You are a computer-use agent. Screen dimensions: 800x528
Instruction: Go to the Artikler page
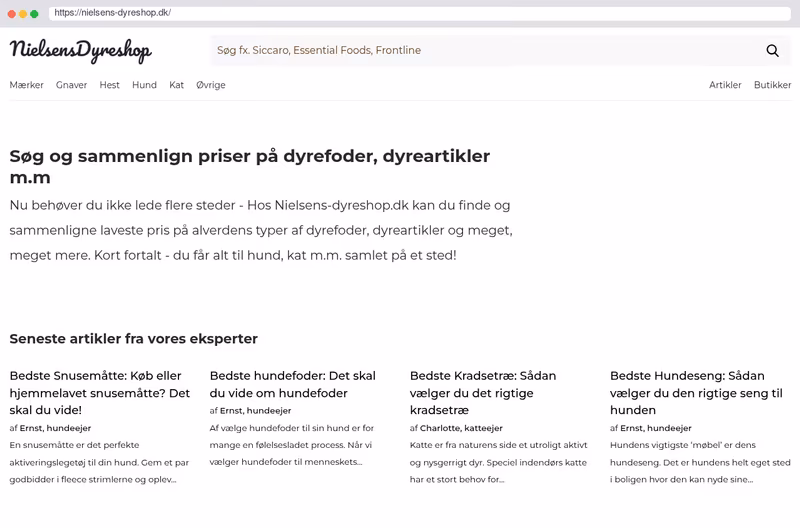click(725, 85)
